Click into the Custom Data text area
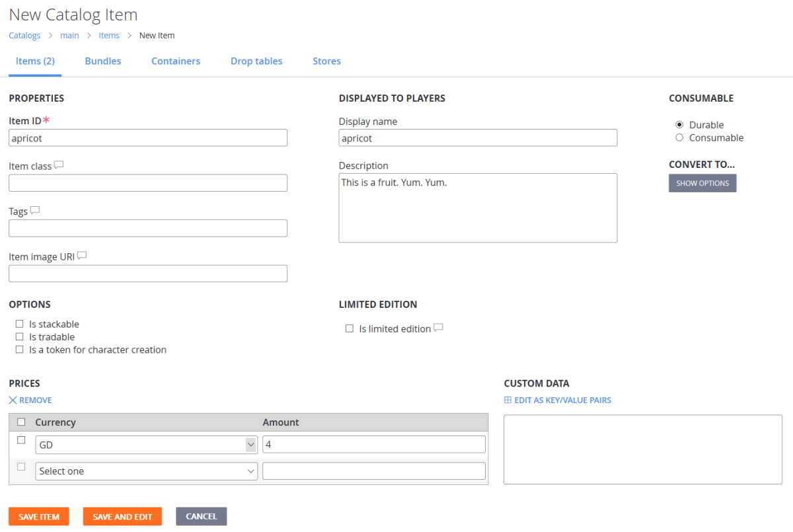Viewport: 793px width, 532px height. click(643, 449)
